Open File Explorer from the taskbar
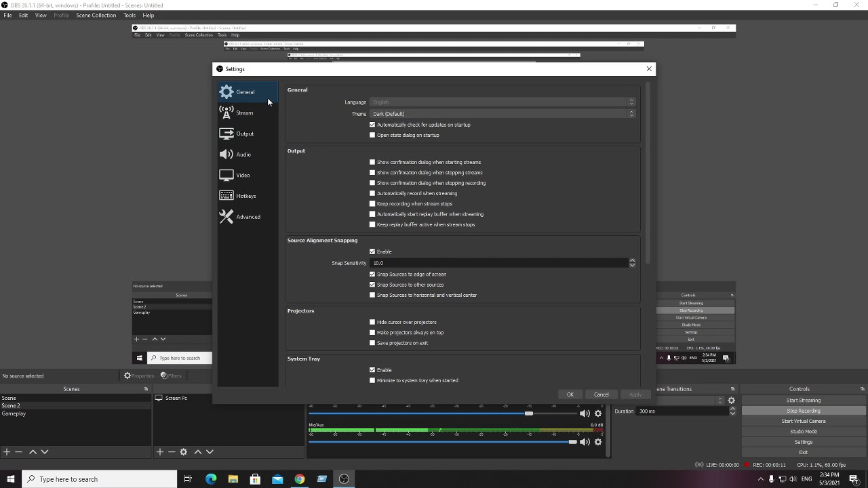 [233, 479]
